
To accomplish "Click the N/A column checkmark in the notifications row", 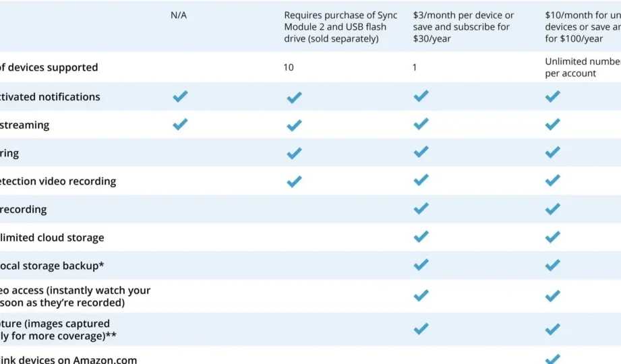I will coord(180,96).
